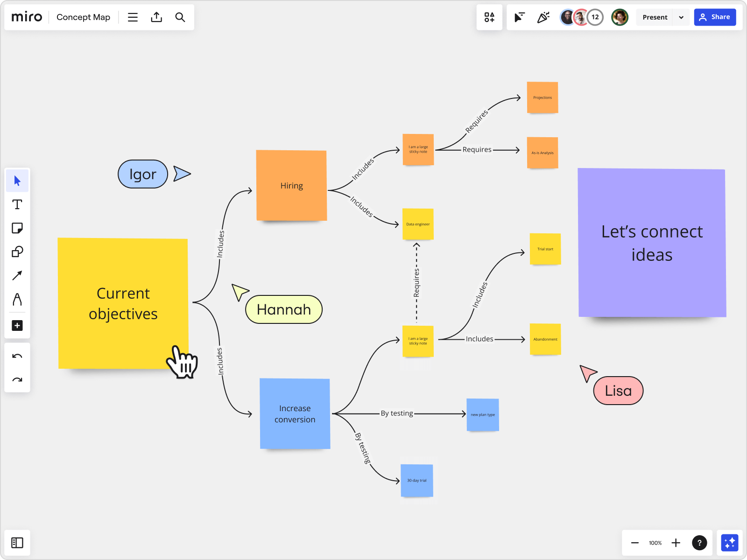Open the add more tools panel
The height and width of the screenshot is (560, 747).
(x=17, y=325)
